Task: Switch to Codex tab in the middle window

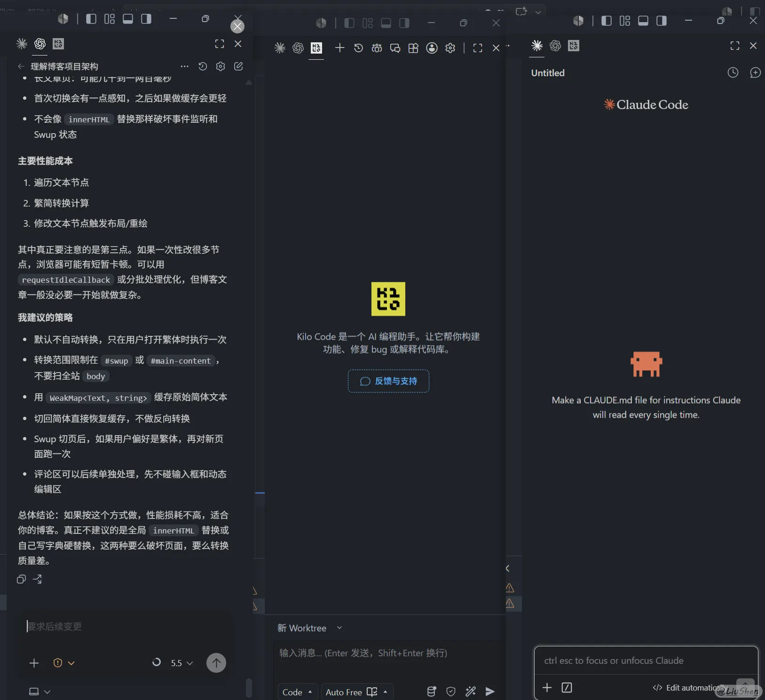Action: coord(298,48)
